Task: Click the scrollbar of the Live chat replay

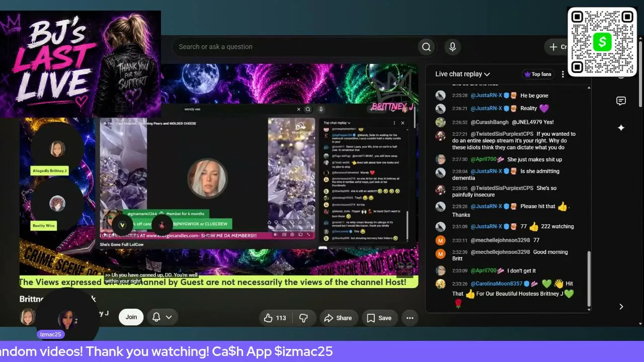Action: 589,279
